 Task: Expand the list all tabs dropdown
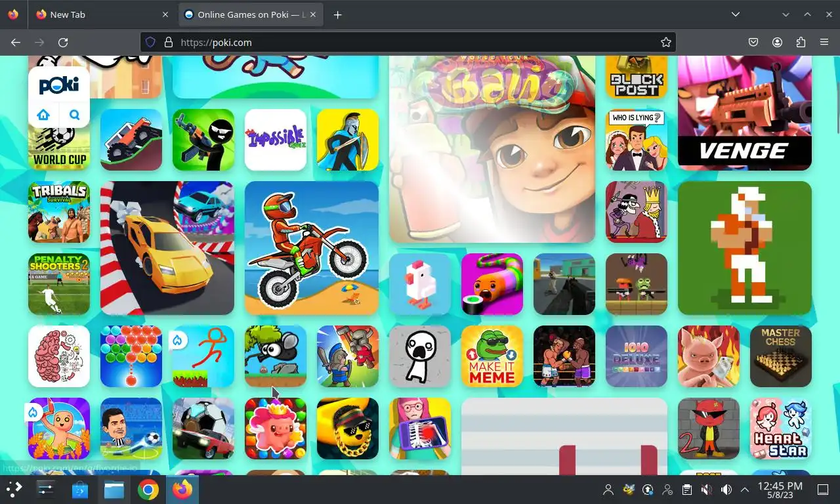736,14
